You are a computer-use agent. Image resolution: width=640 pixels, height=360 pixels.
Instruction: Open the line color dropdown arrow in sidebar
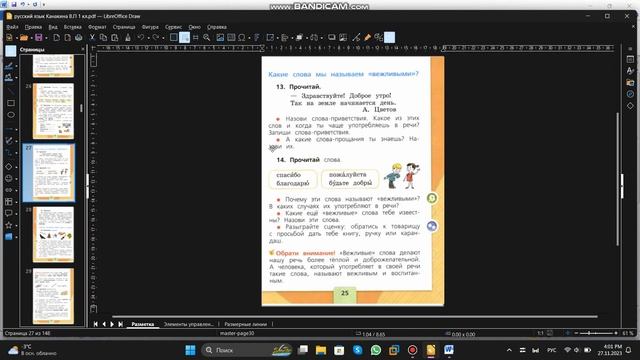(x=16, y=66)
